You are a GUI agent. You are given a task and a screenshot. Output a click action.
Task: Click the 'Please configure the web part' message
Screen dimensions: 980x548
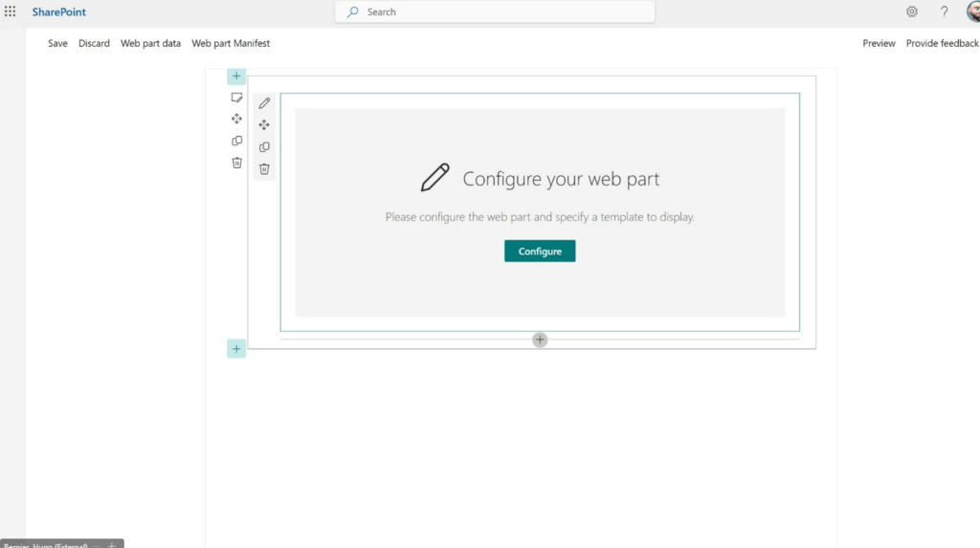540,217
